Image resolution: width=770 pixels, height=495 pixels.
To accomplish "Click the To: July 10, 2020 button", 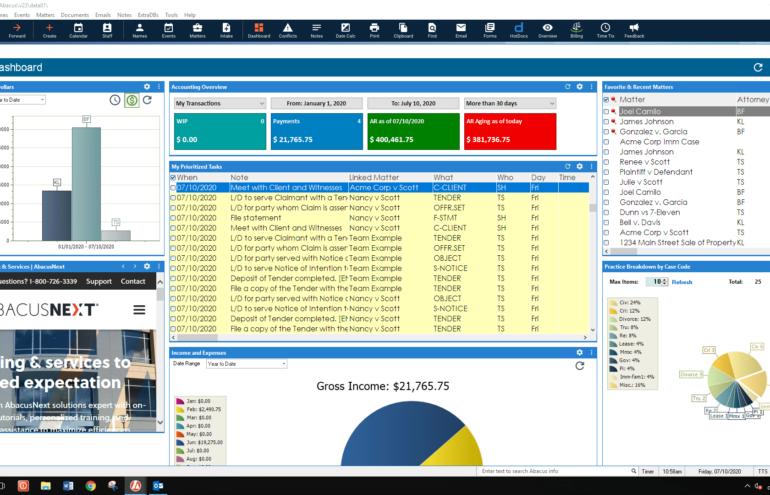I will point(413,103).
